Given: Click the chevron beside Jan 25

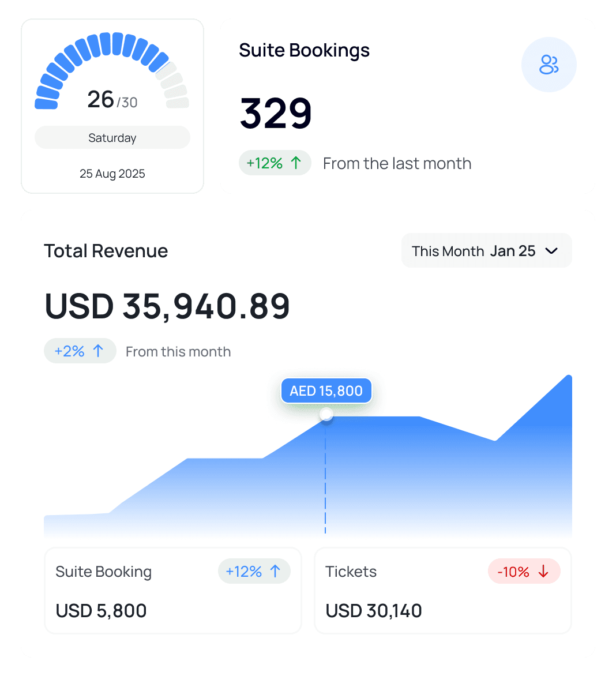Looking at the screenshot, I should pyautogui.click(x=551, y=251).
